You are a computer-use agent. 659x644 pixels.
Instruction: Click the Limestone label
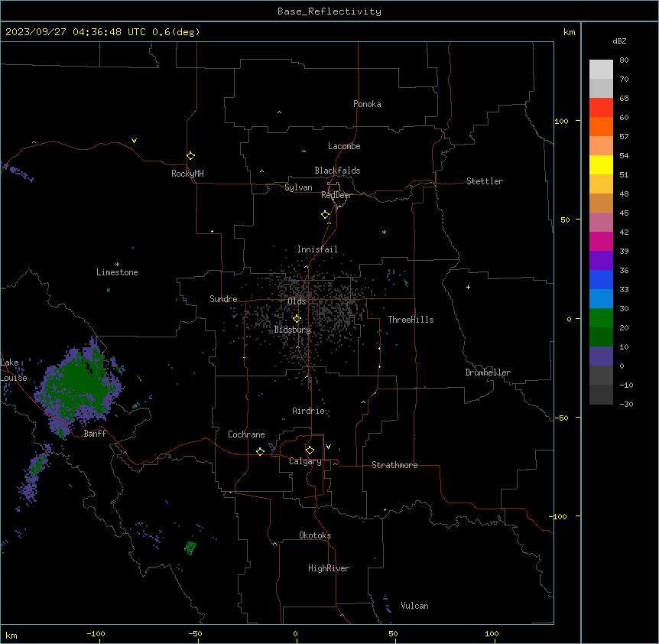(117, 272)
